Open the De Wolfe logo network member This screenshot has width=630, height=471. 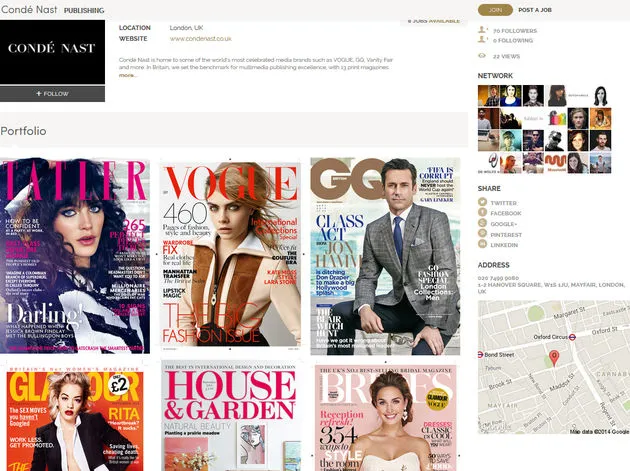[488, 163]
